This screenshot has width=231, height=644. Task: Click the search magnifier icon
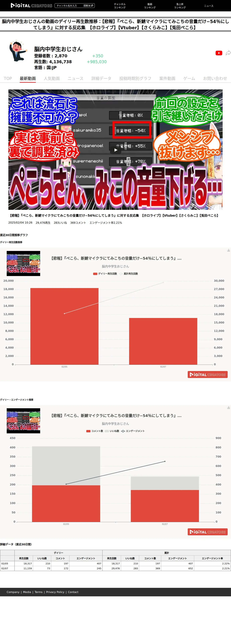(x=92, y=6)
